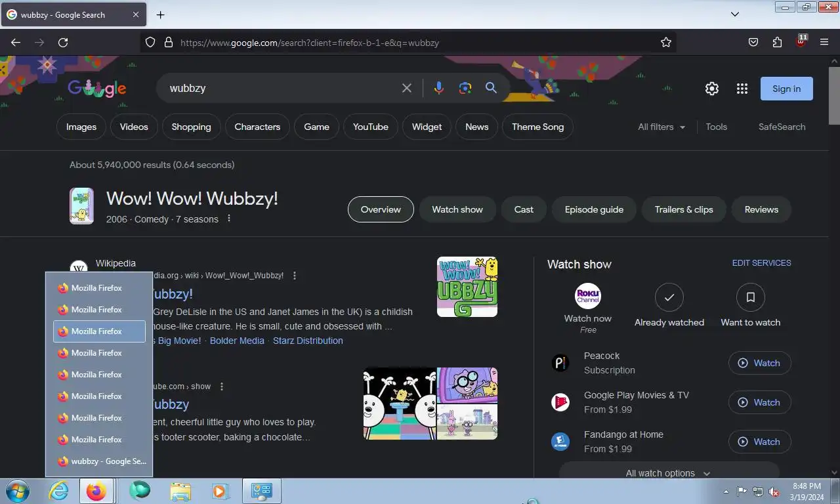Viewport: 840px width, 504px height.
Task: Open the Extensions puzzle icon
Action: (777, 42)
